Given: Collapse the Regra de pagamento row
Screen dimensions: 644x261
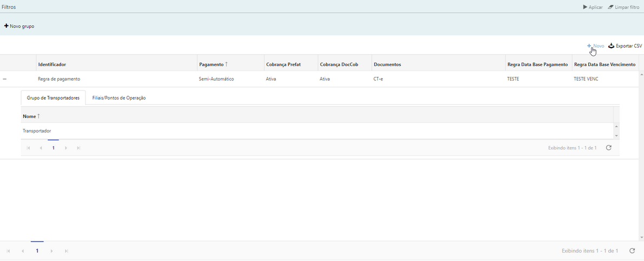Looking at the screenshot, I should pos(5,79).
